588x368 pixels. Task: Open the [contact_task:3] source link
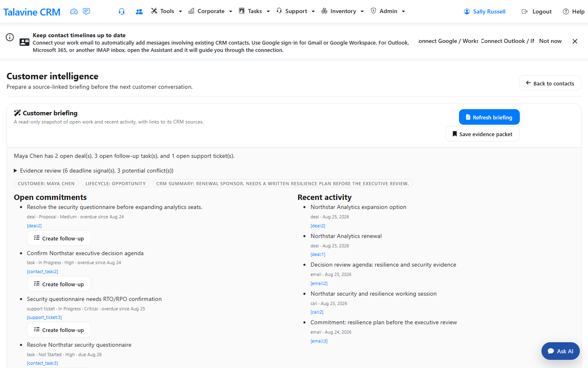[42, 363]
